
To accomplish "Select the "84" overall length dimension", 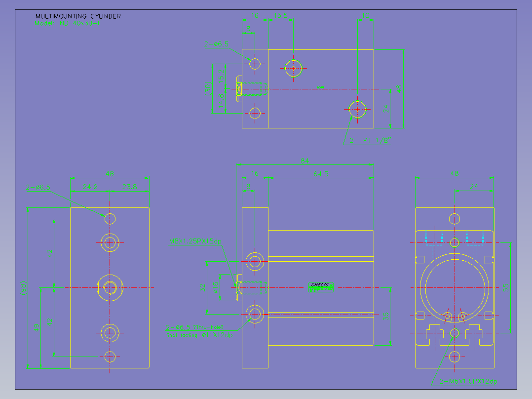I will [x=304, y=161].
